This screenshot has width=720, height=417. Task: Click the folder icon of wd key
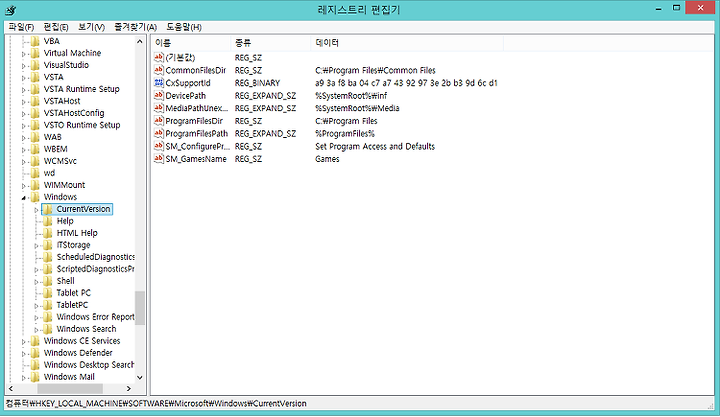[35, 173]
